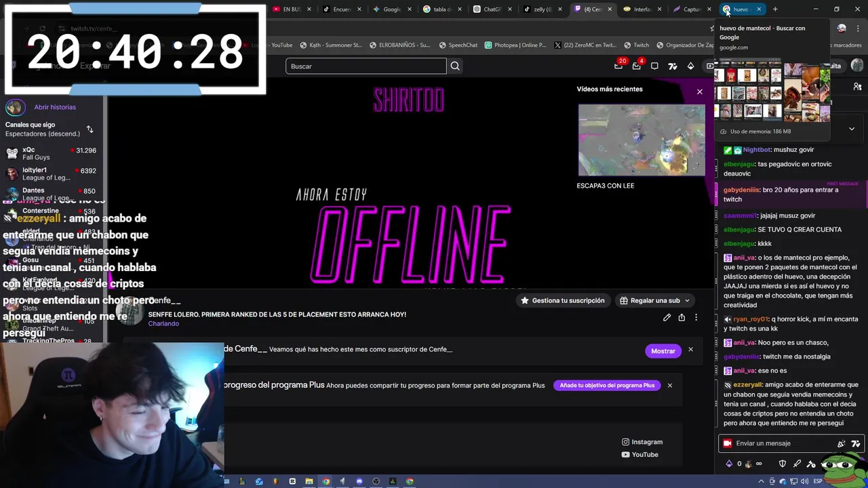Open the whispers chat bubble icon
The height and width of the screenshot is (488, 868).
click(654, 66)
